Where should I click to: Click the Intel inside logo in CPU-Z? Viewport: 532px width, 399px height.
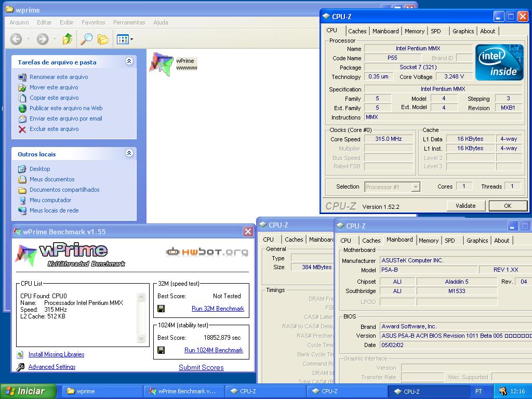(x=499, y=62)
